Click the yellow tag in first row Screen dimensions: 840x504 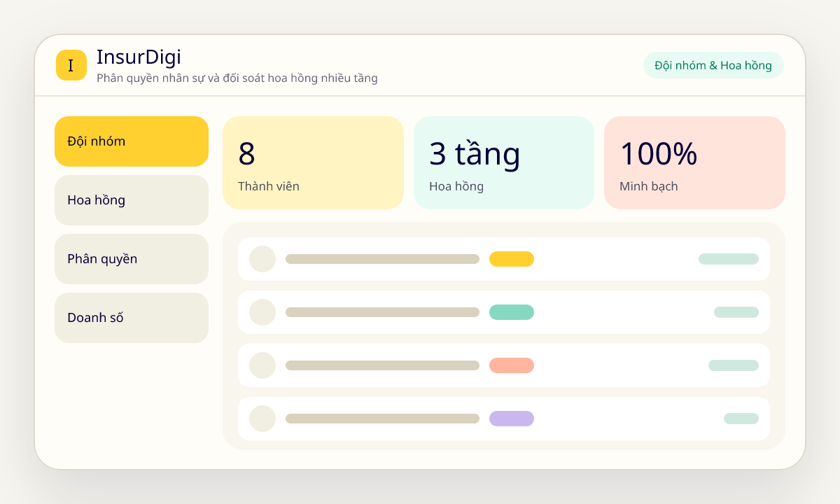pyautogui.click(x=512, y=259)
